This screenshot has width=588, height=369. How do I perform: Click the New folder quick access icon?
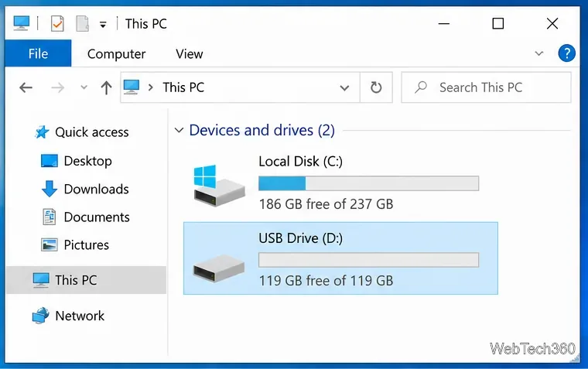point(83,24)
